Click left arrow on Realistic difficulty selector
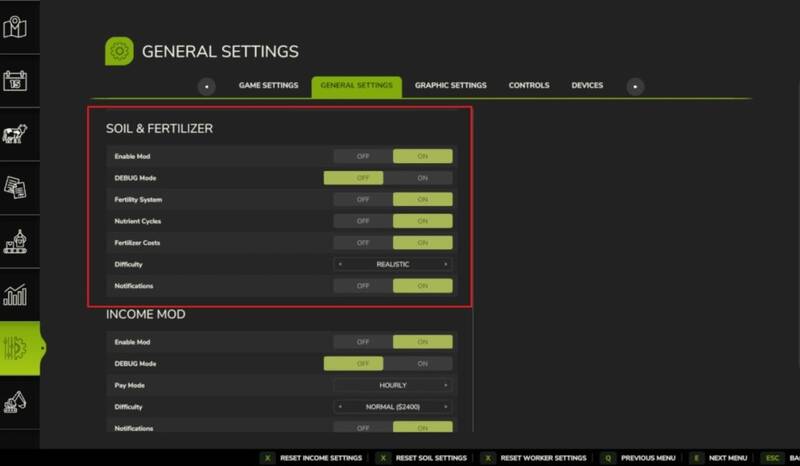This screenshot has height=466, width=800. click(340, 265)
